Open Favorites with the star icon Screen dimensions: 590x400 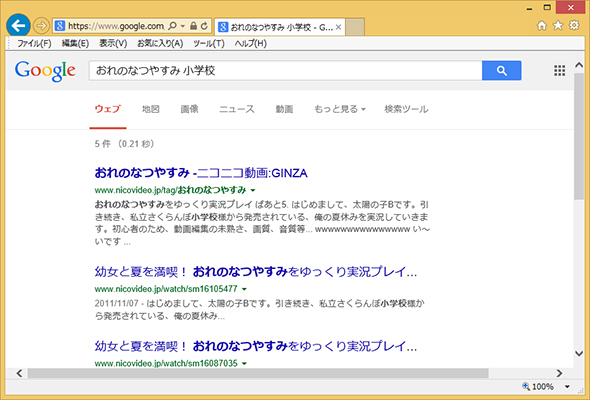coord(558,26)
